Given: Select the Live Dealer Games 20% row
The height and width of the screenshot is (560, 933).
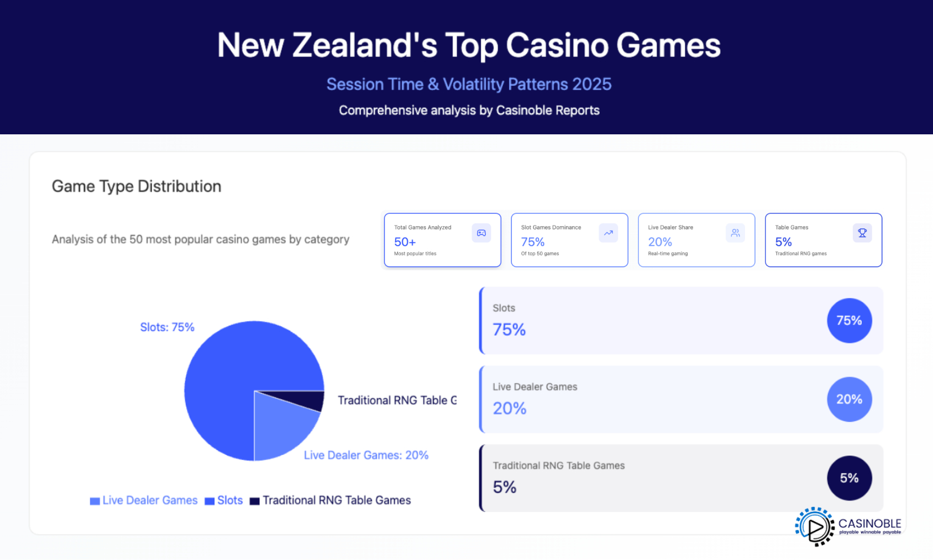Looking at the screenshot, I should click(652, 399).
